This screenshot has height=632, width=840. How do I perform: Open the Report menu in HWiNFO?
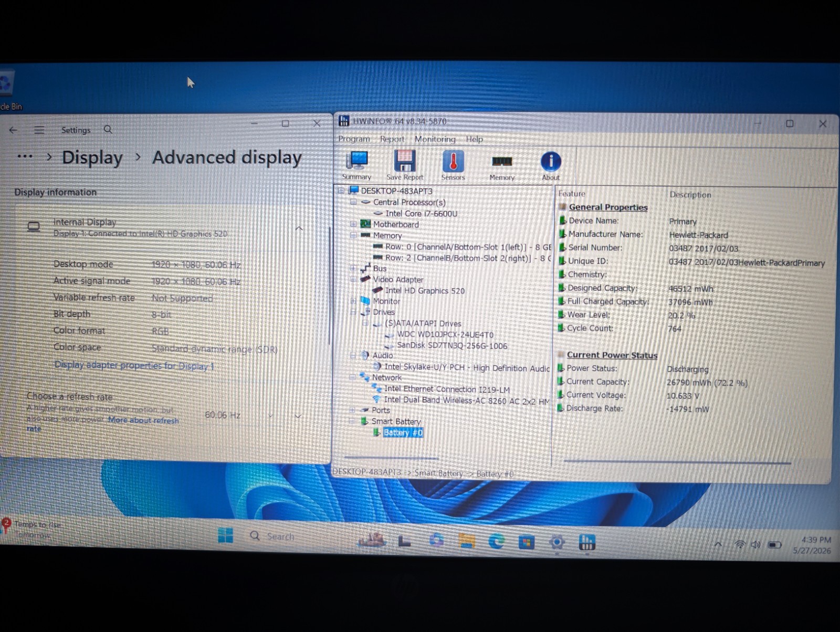click(392, 139)
